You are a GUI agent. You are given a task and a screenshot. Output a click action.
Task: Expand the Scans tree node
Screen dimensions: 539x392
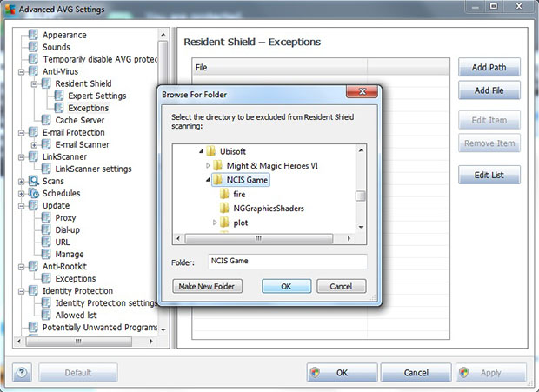pyautogui.click(x=21, y=182)
